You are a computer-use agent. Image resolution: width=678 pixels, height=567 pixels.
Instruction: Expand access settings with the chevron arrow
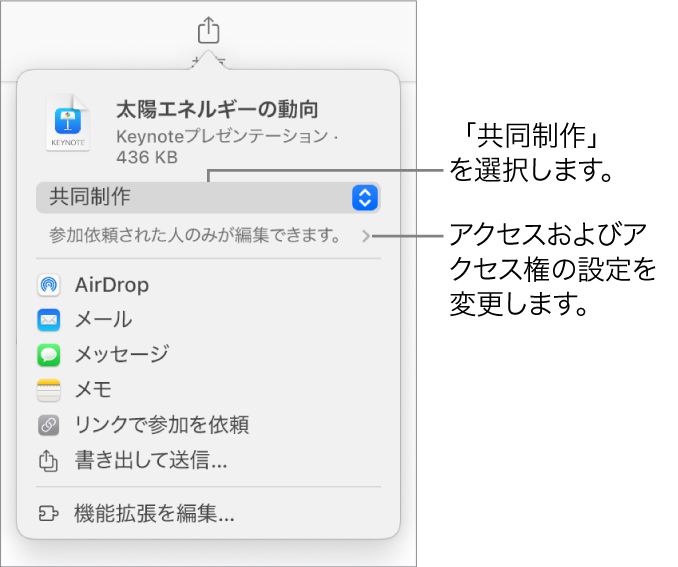(366, 236)
